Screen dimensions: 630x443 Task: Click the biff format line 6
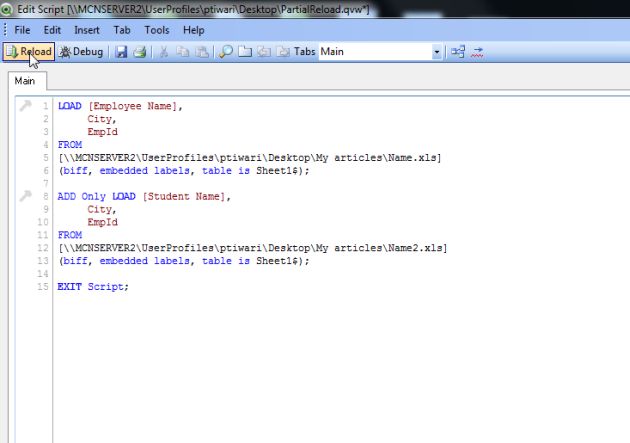[x=184, y=171]
